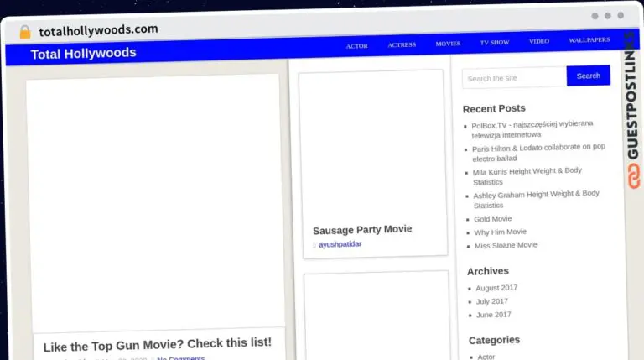Click the padlock icon beside the URL

tap(25, 32)
